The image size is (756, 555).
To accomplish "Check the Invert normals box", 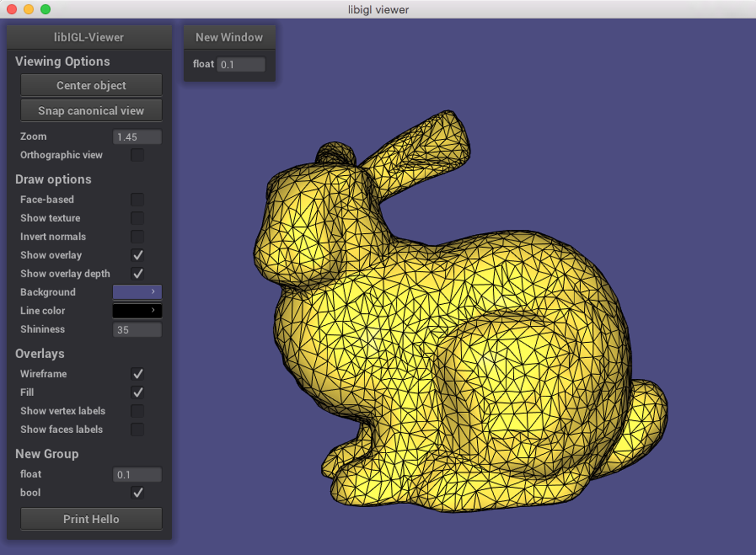I will 137,236.
